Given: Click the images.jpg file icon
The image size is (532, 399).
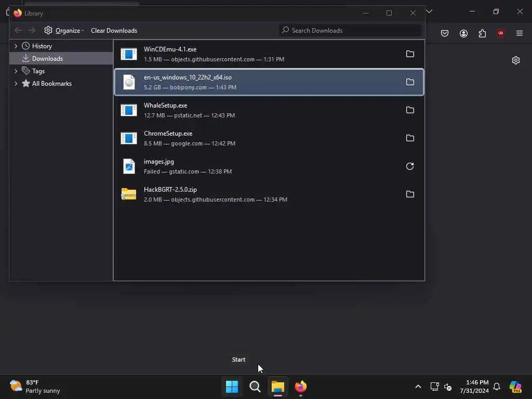Looking at the screenshot, I should click(x=129, y=166).
